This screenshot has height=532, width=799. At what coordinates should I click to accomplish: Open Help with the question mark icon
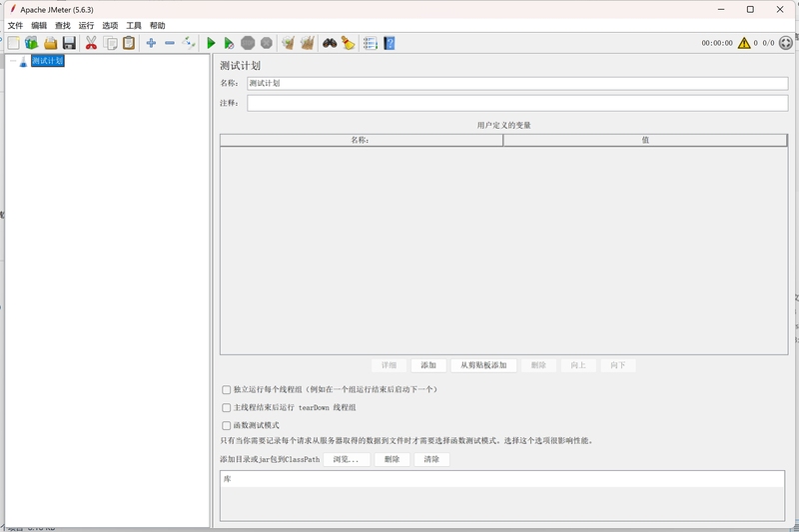pyautogui.click(x=390, y=43)
